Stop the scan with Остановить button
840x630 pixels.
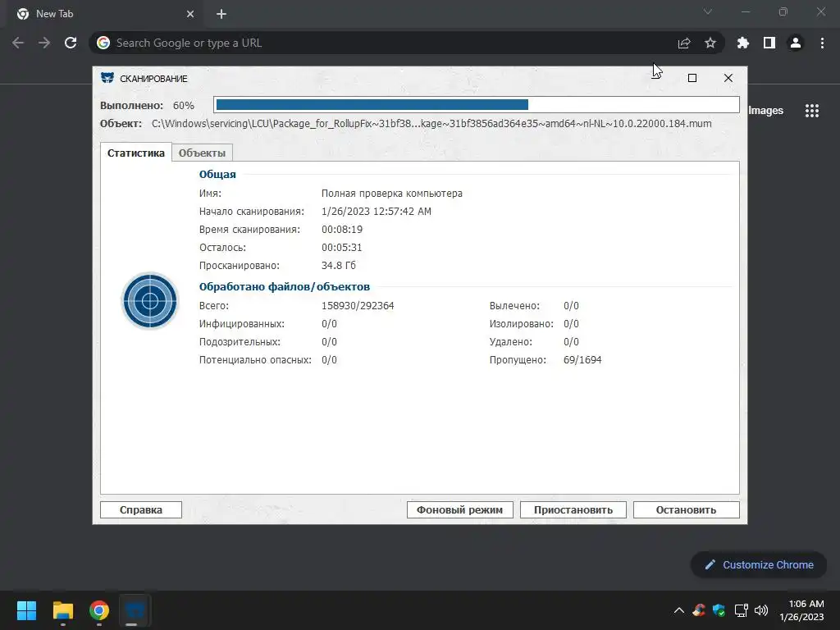point(687,509)
